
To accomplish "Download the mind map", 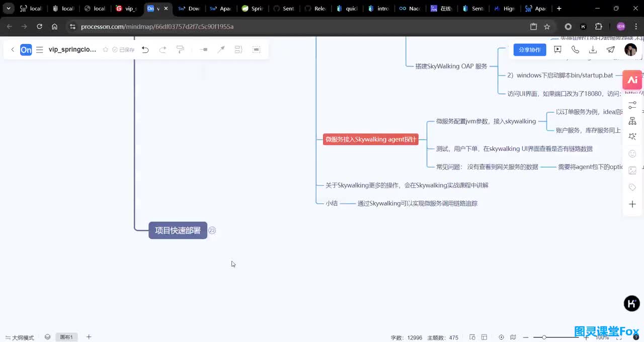I will click(593, 49).
